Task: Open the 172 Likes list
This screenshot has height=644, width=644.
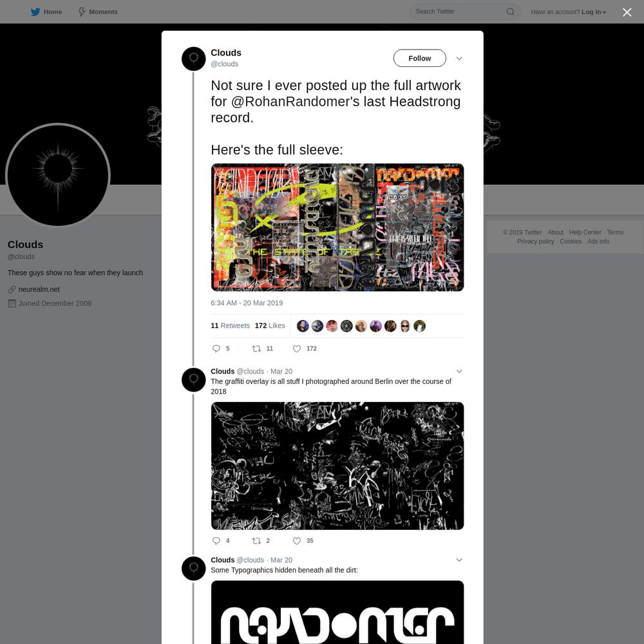Action: pyautogui.click(x=270, y=326)
